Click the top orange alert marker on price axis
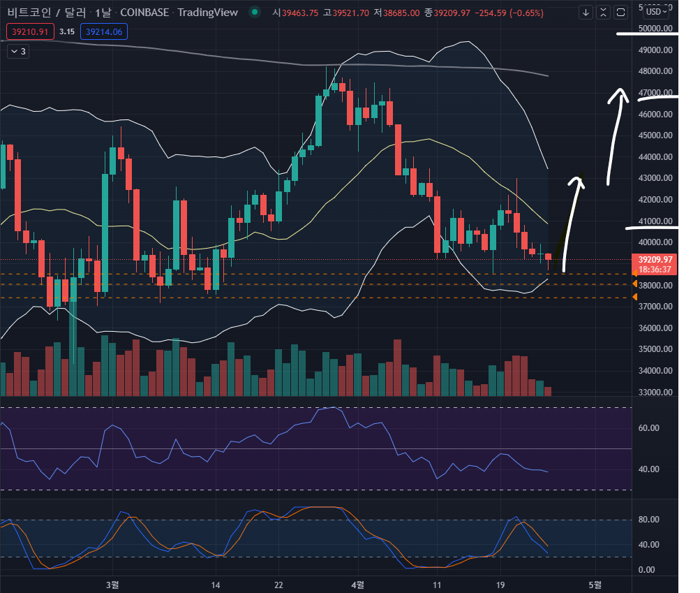 (634, 273)
